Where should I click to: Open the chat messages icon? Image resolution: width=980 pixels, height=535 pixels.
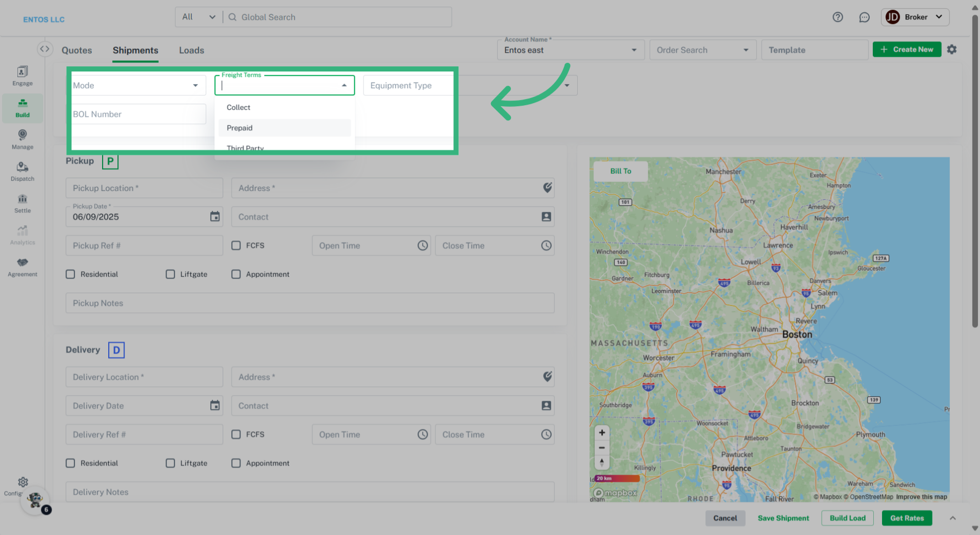click(864, 17)
